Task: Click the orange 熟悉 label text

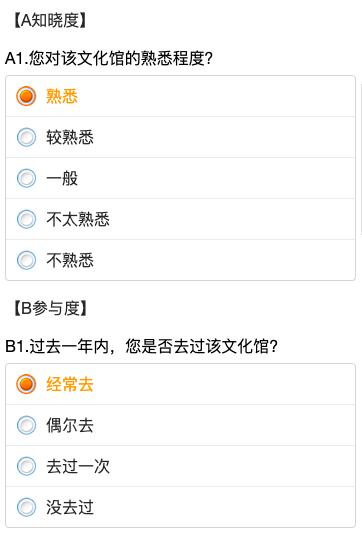Action: pyautogui.click(x=62, y=96)
